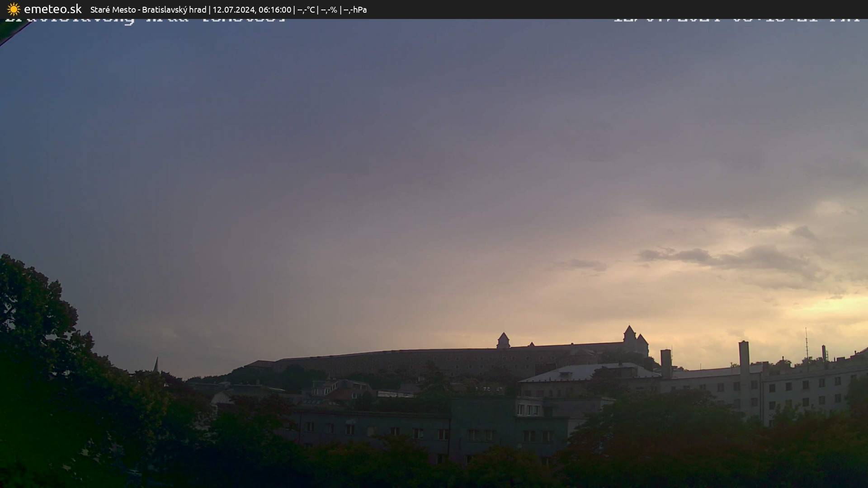Click the tallest right castle tower
The image size is (868, 488).
point(629,334)
